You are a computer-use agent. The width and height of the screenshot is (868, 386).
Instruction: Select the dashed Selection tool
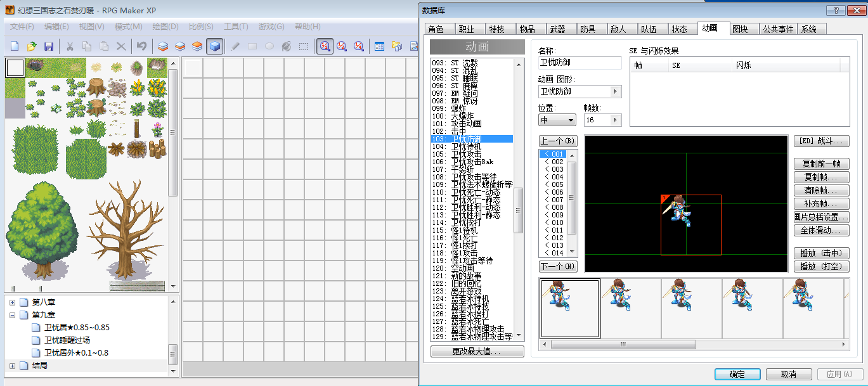click(x=304, y=46)
